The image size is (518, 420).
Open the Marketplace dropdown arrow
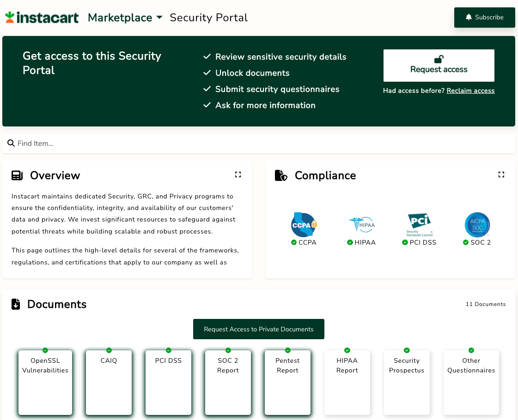(x=159, y=18)
